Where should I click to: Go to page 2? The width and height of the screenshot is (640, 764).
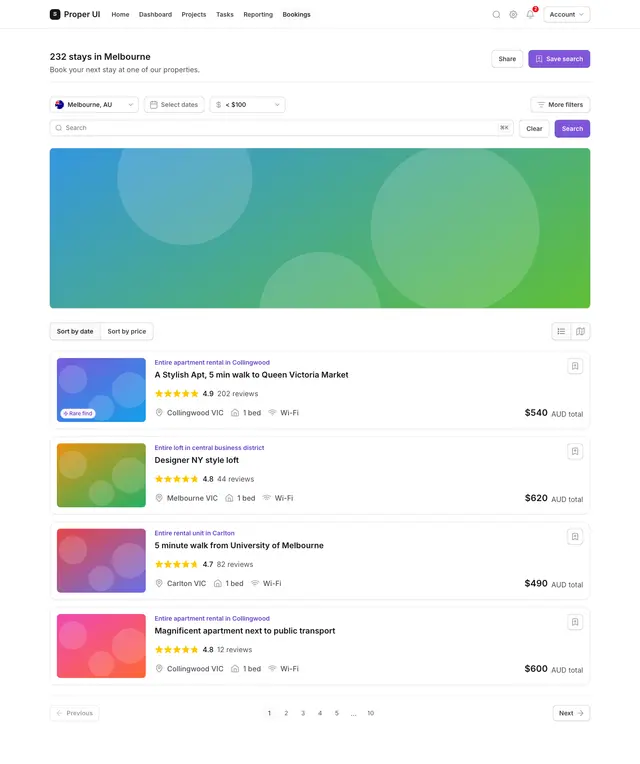(286, 713)
